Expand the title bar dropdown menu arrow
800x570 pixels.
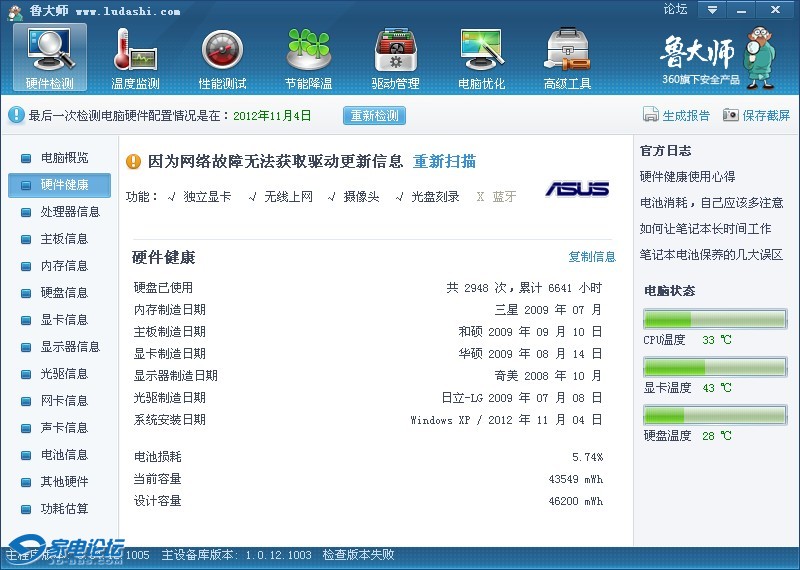pos(712,10)
